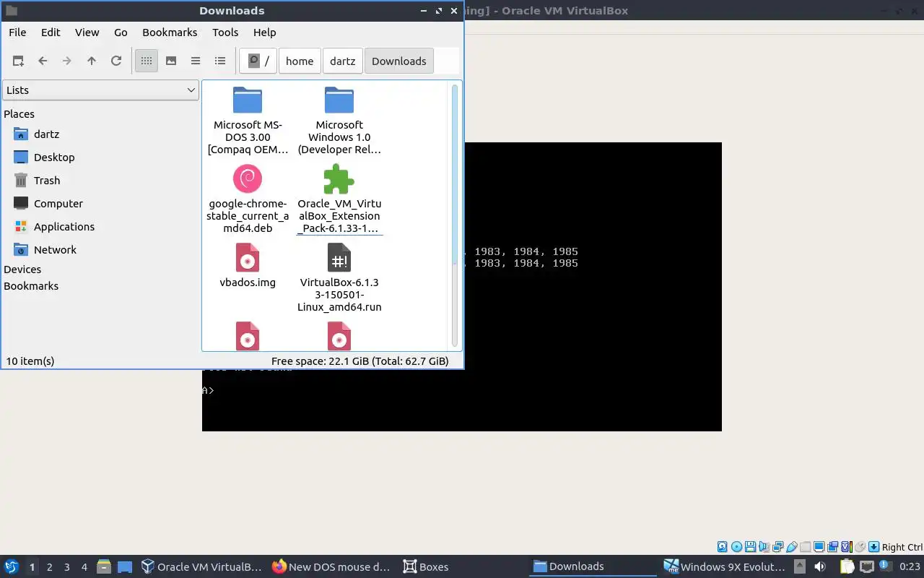Screen dimensions: 924x578
Task: Switch to virtual desktop 3
Action: tap(66, 567)
